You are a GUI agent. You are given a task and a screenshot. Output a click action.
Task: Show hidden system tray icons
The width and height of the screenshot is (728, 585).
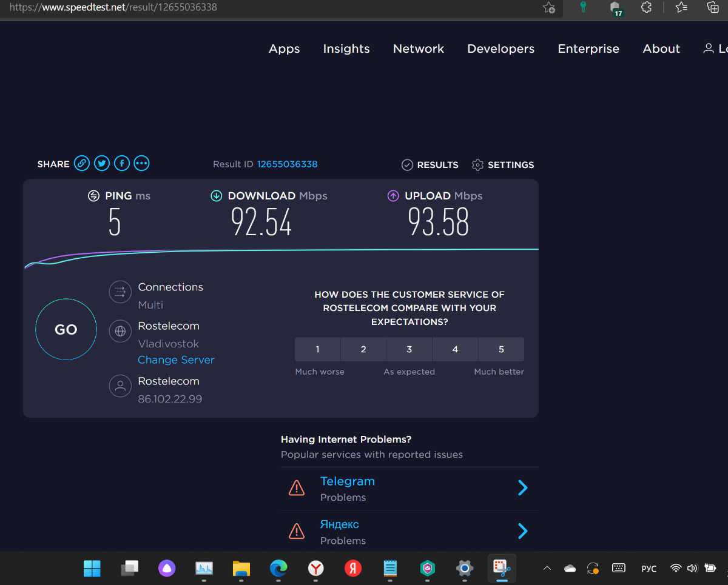[547, 568]
